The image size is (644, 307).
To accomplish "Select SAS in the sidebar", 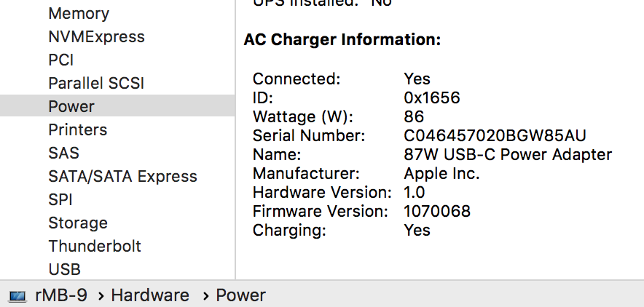I will coord(63,153).
